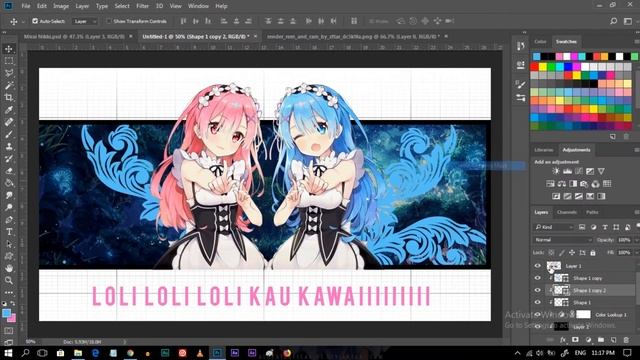Open the File menu
The image size is (640, 360).
[x=26, y=6]
